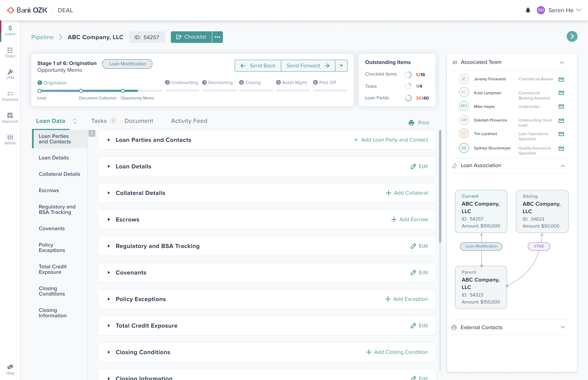Open the Tasks tab
The width and height of the screenshot is (588, 380).
99,121
